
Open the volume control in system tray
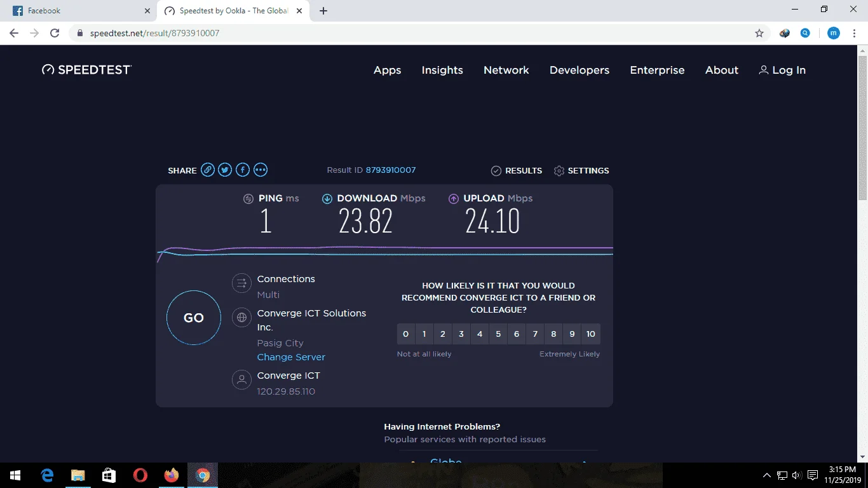pos(797,475)
